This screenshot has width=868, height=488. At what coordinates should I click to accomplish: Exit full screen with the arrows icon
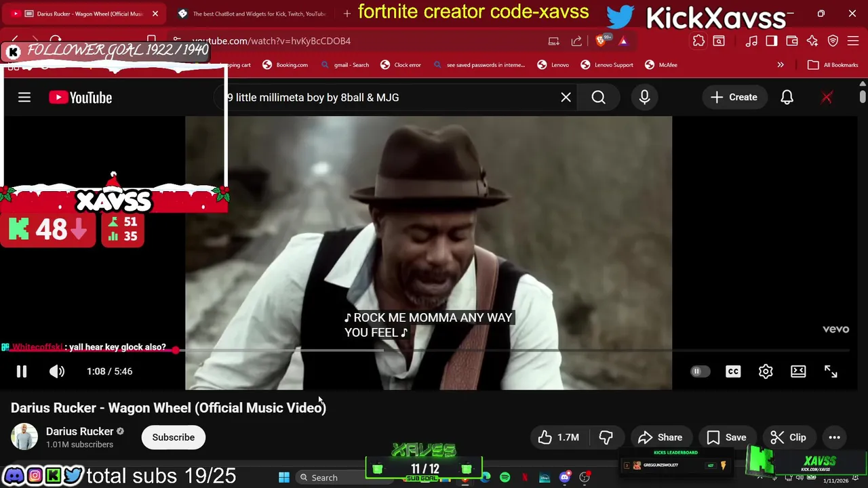click(831, 371)
